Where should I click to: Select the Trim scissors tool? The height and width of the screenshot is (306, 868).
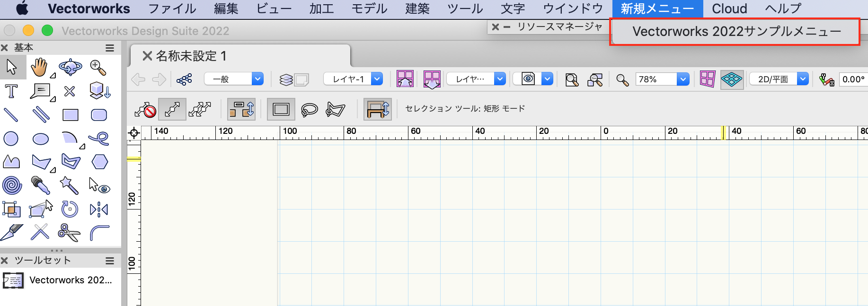pos(70,232)
